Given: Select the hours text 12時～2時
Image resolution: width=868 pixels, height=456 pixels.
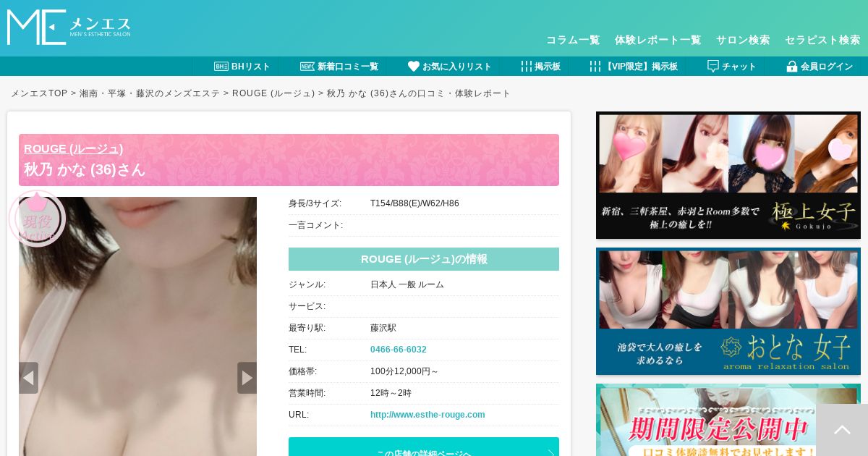Looking at the screenshot, I should [x=391, y=393].
